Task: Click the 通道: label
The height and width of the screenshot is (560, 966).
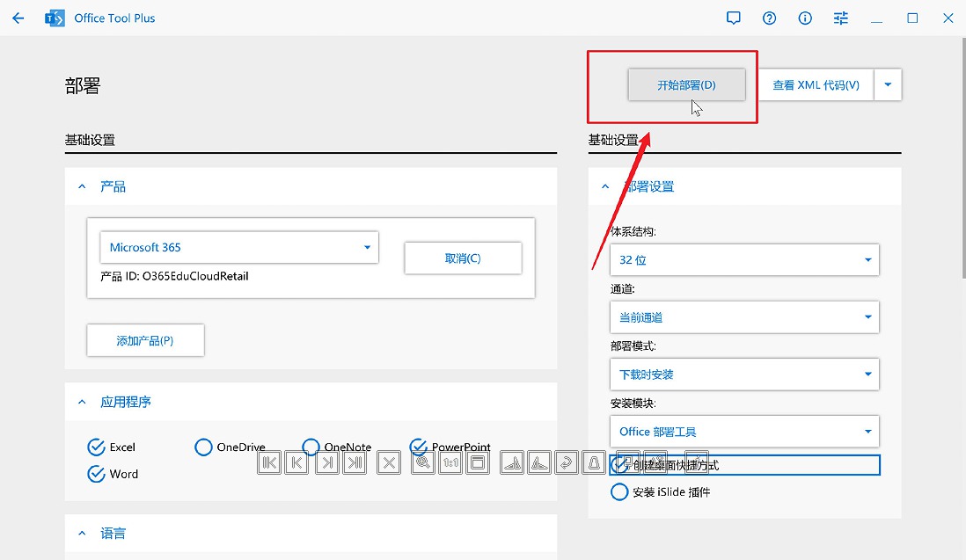Action: pos(622,288)
